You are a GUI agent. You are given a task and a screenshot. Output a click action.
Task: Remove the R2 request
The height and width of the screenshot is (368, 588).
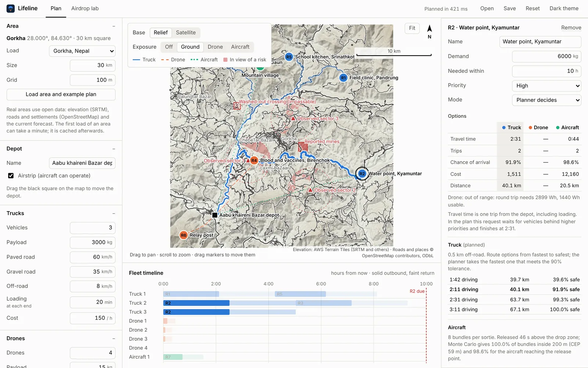pos(571,28)
